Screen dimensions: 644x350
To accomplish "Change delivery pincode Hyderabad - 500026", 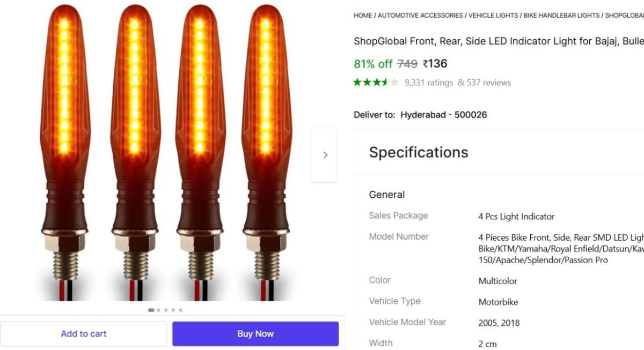I will (443, 115).
